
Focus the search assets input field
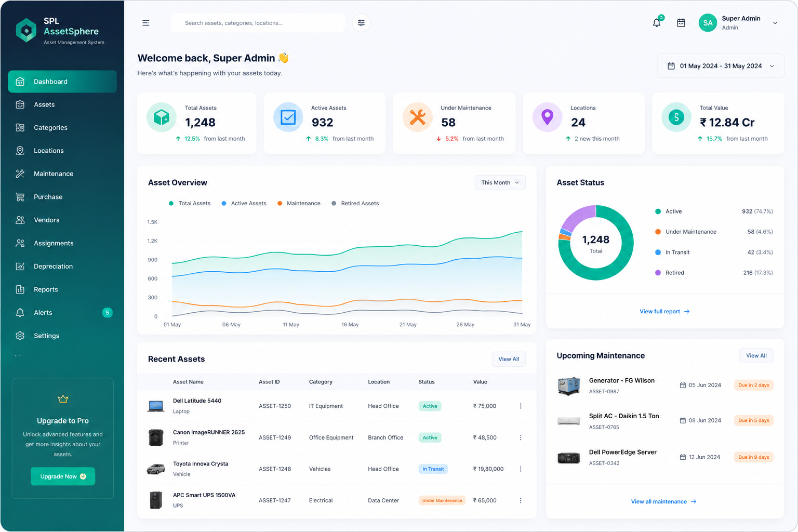258,23
